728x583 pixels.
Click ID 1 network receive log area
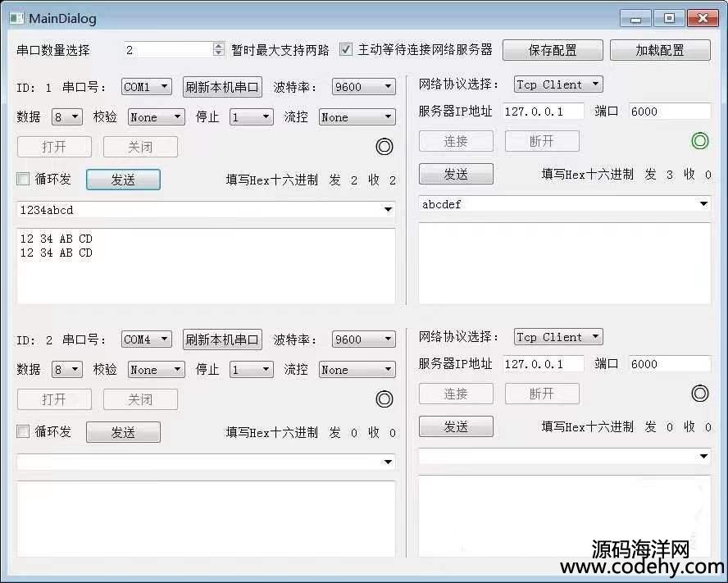[x=565, y=263]
